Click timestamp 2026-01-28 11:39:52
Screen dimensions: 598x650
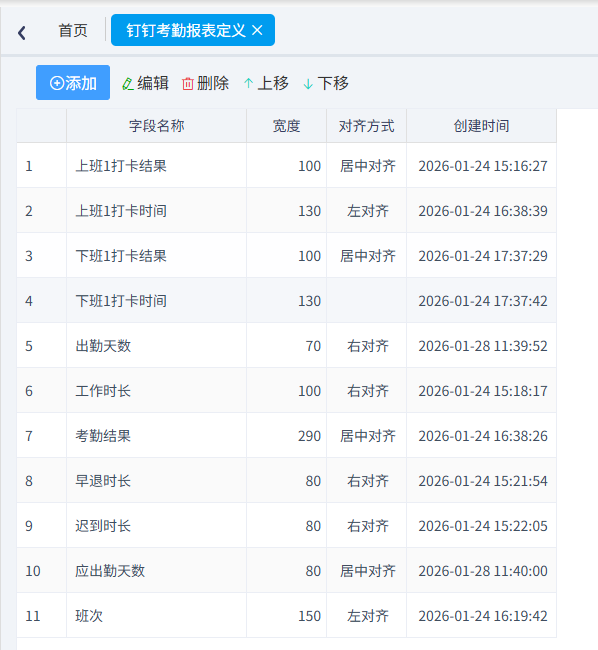tap(483, 346)
